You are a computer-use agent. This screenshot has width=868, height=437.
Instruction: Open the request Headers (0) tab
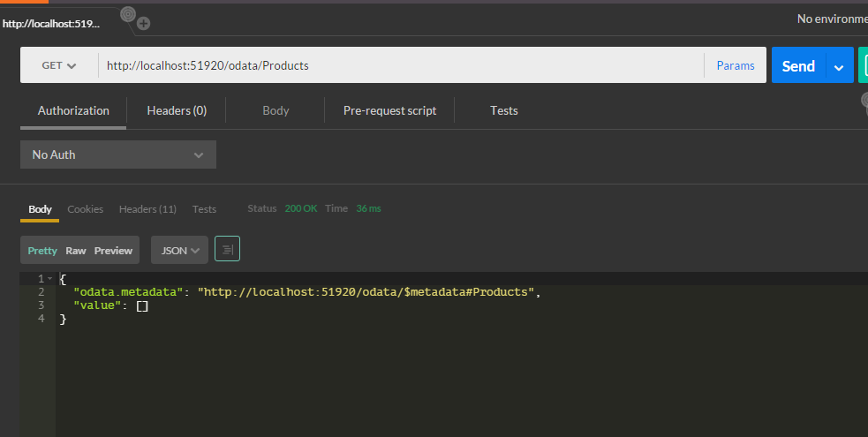click(x=177, y=110)
